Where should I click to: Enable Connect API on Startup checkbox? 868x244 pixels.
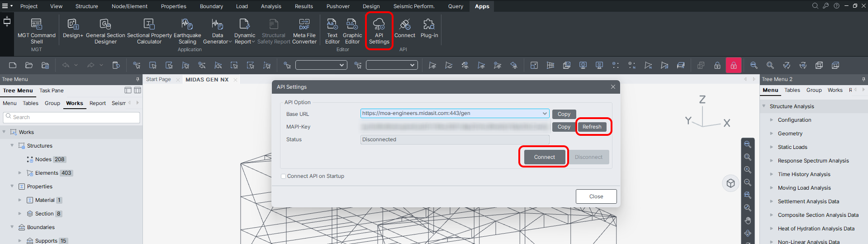click(x=284, y=177)
